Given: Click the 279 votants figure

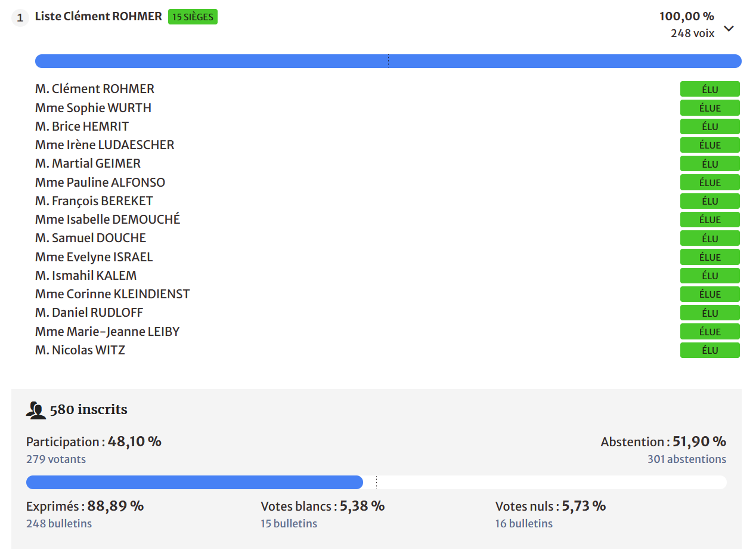Looking at the screenshot, I should click(x=56, y=459).
